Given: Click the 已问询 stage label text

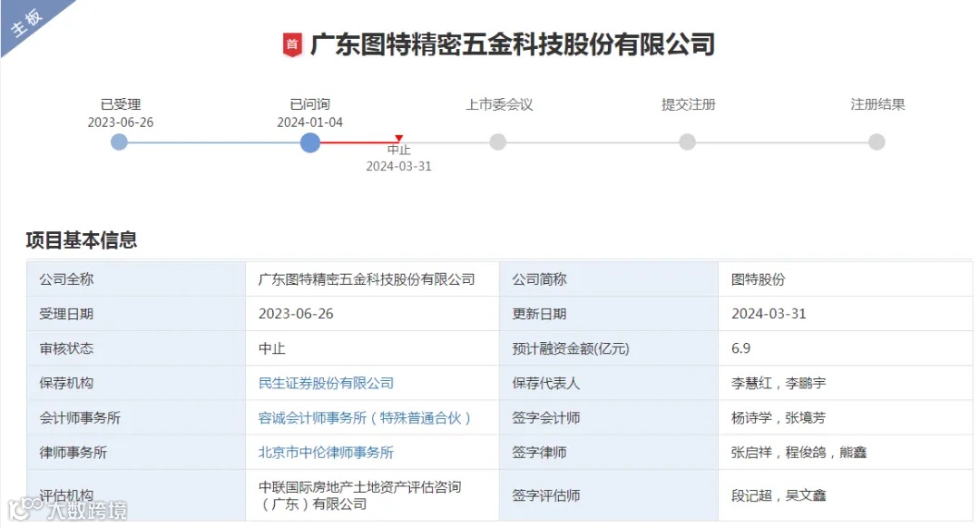Looking at the screenshot, I should (310, 104).
